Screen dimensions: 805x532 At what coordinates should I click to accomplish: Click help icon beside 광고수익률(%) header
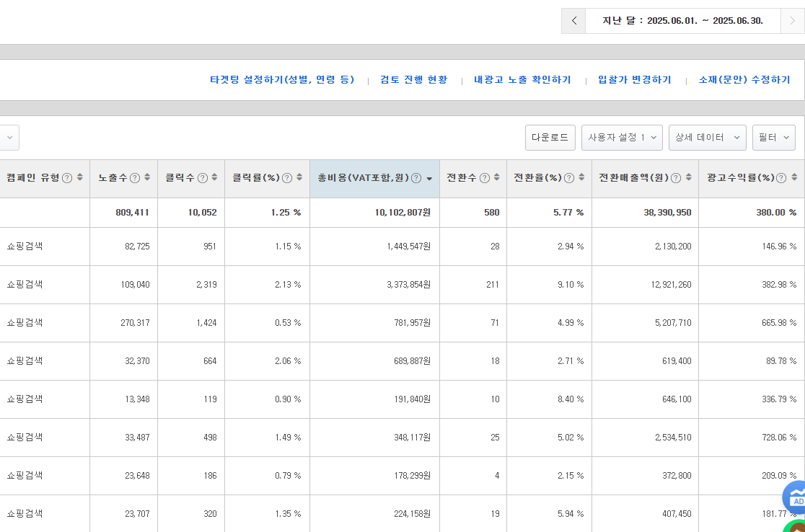click(781, 178)
